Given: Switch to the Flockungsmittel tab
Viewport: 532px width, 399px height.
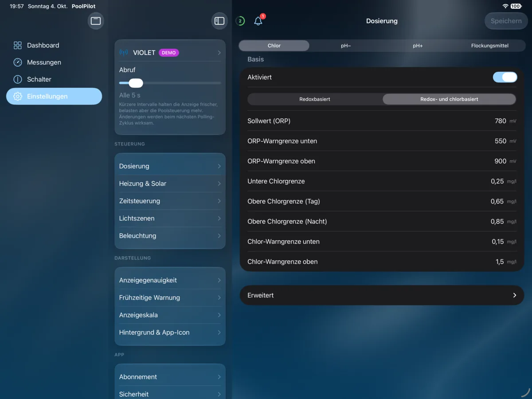Looking at the screenshot, I should coord(489,46).
